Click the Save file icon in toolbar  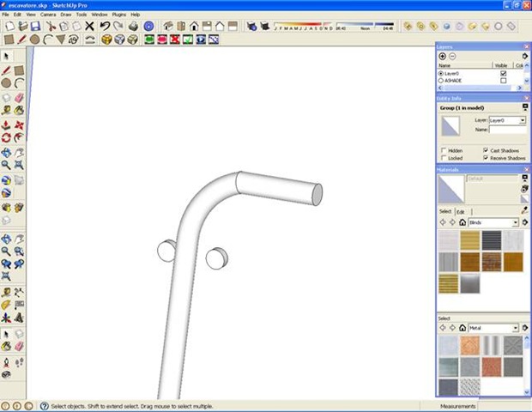(33, 27)
